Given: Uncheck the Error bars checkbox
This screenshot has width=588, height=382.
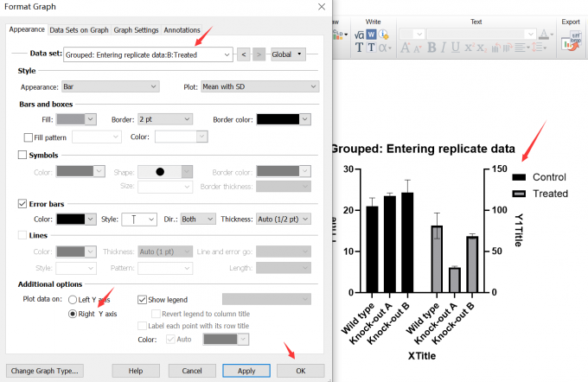Looking at the screenshot, I should [22, 204].
